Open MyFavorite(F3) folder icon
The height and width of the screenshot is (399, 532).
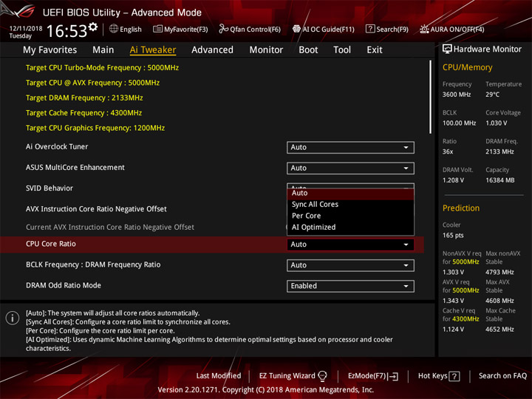coord(157,29)
